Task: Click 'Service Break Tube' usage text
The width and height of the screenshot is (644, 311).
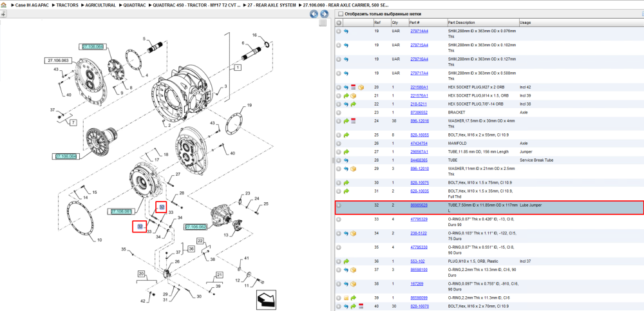Action: 536,160
